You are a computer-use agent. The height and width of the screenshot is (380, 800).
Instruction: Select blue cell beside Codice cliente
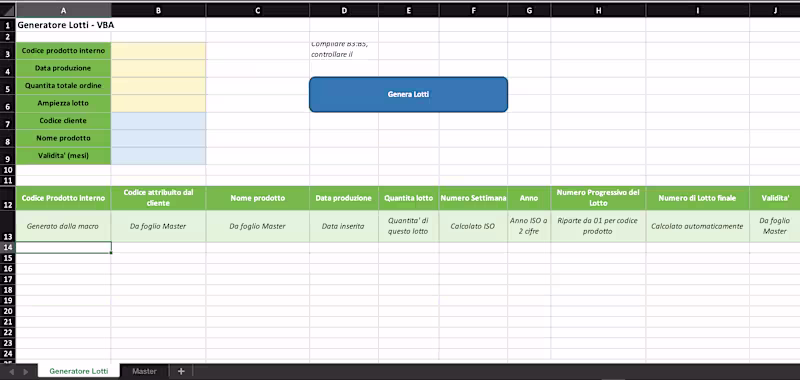click(x=158, y=121)
